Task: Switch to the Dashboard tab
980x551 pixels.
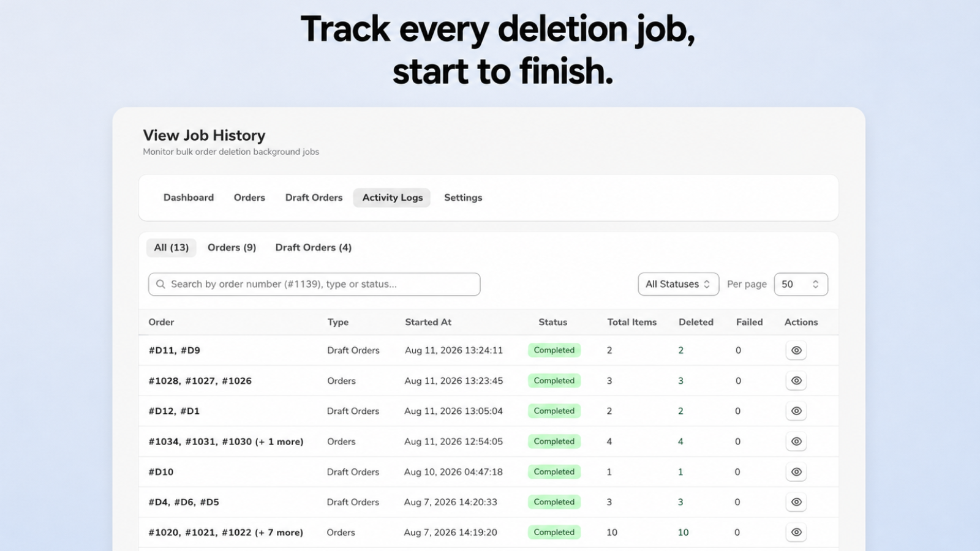Action: pyautogui.click(x=189, y=198)
